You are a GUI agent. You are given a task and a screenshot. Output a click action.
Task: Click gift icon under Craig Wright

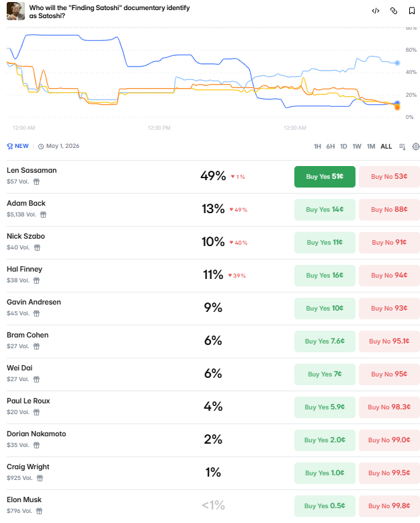click(40, 478)
